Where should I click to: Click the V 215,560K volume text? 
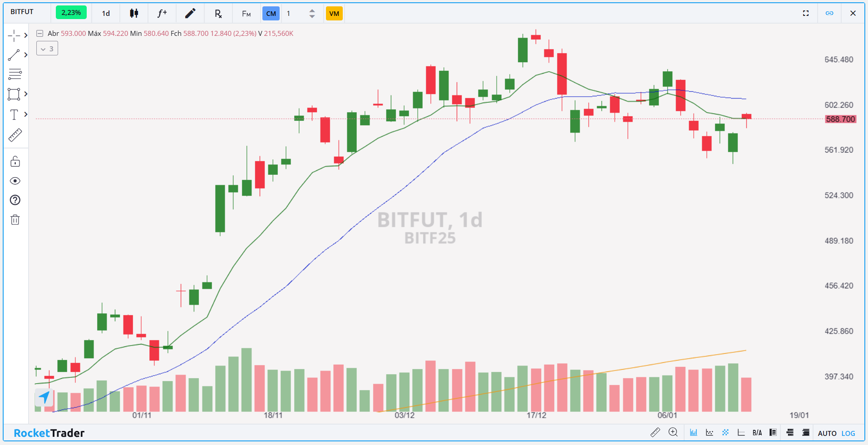coord(276,34)
